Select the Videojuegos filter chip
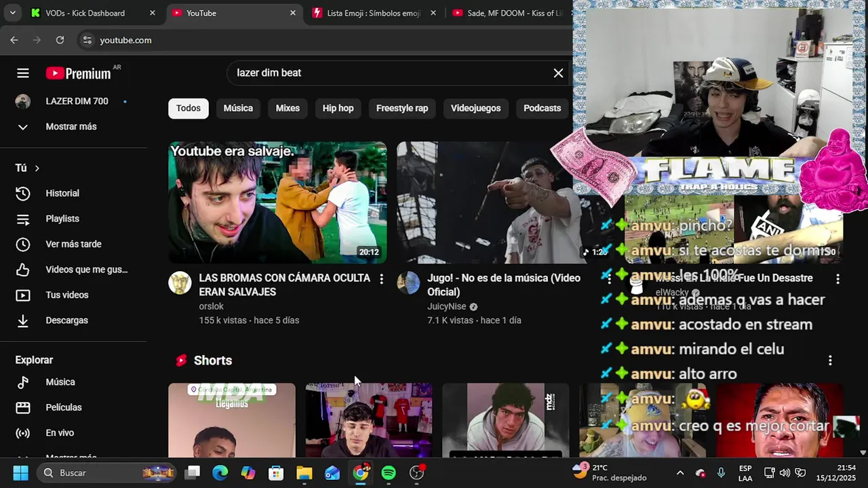This screenshot has height=488, width=868. [x=475, y=108]
